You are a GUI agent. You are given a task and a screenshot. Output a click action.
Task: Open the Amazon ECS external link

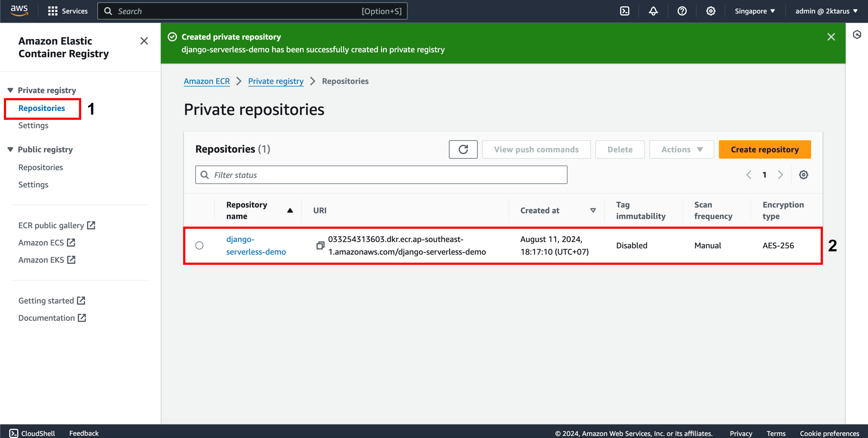pyautogui.click(x=47, y=243)
